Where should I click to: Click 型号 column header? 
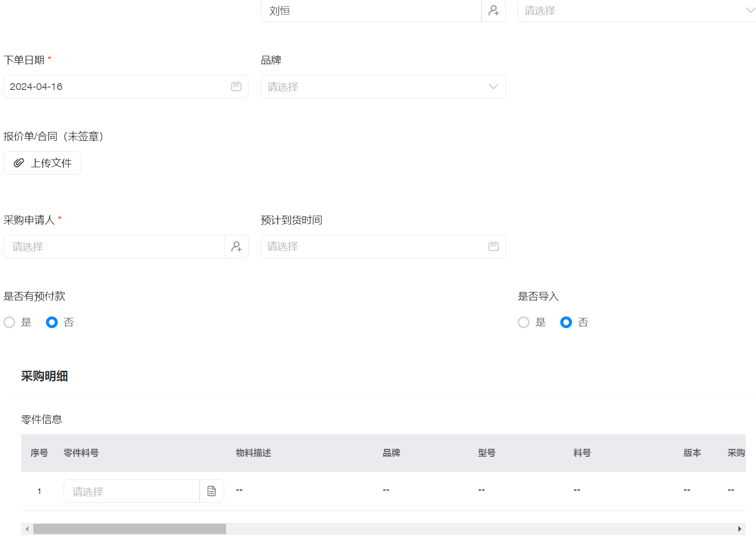coord(487,453)
